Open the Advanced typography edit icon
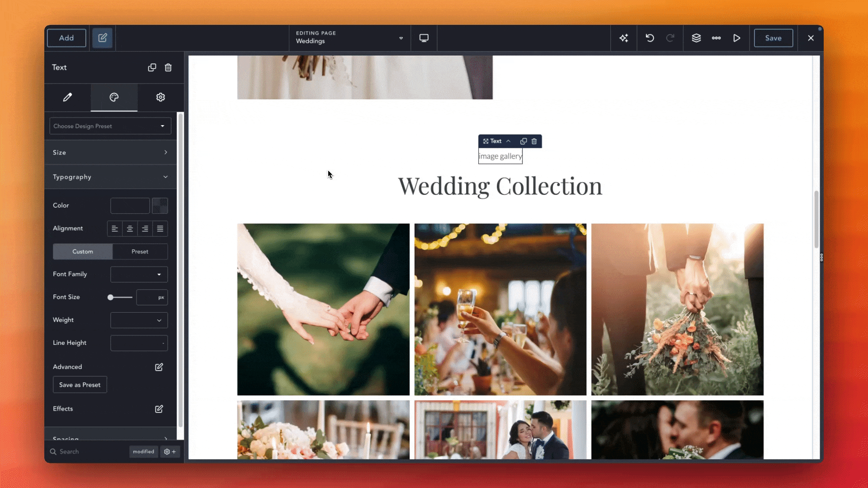 pos(159,367)
